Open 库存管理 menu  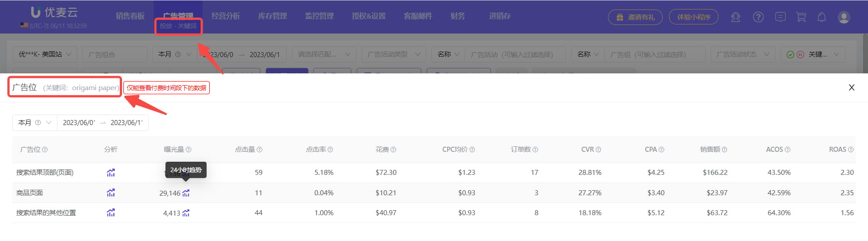pyautogui.click(x=273, y=16)
